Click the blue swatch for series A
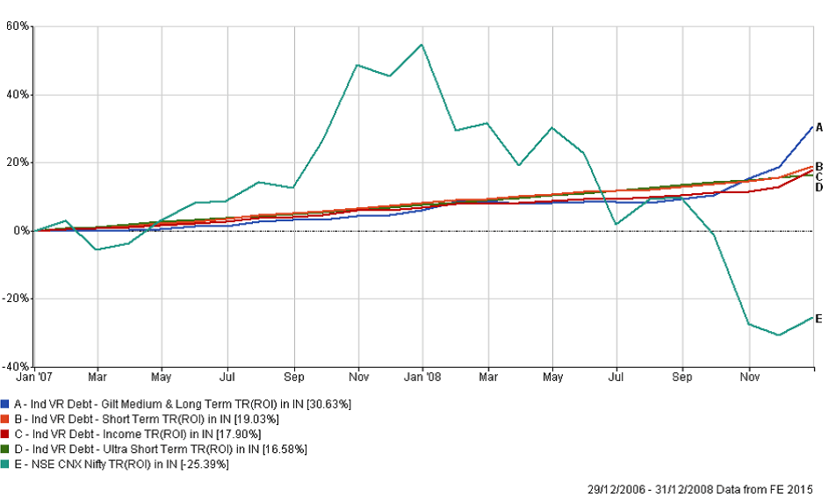836x504 pixels. click(5, 404)
